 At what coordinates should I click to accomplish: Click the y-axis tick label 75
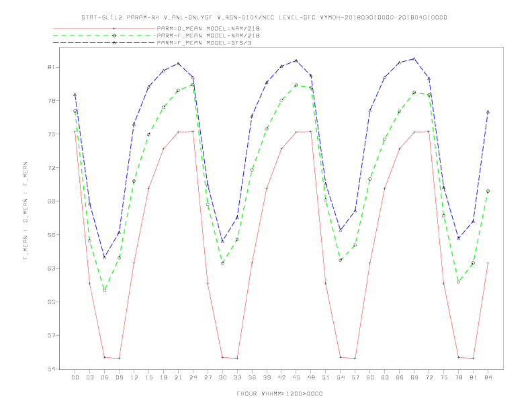(51, 134)
